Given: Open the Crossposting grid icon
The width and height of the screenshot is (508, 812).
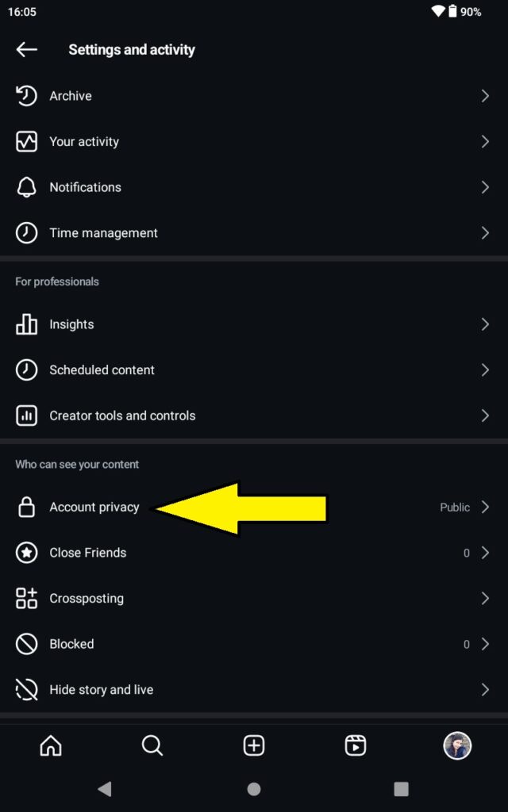Looking at the screenshot, I should [26, 598].
